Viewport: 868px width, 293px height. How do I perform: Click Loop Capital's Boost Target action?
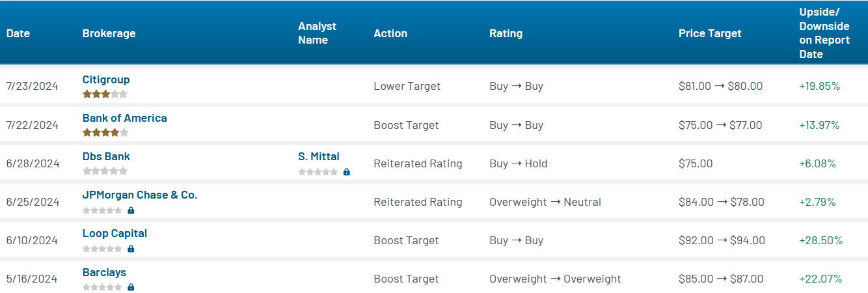click(x=406, y=240)
